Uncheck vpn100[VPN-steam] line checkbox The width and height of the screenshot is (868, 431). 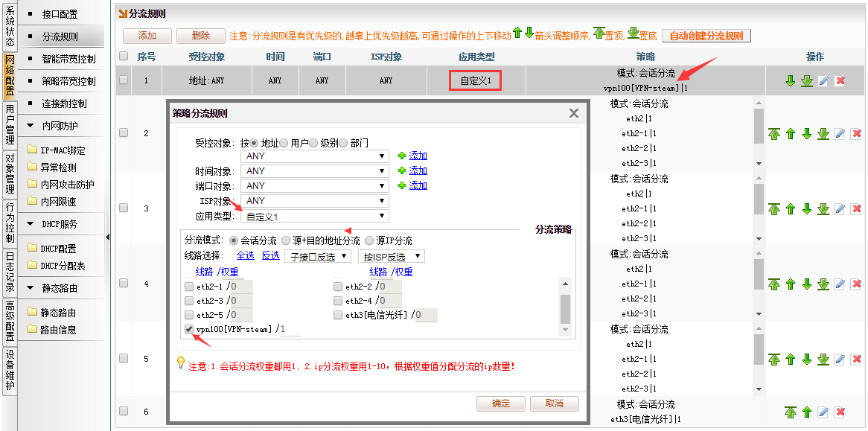point(190,328)
